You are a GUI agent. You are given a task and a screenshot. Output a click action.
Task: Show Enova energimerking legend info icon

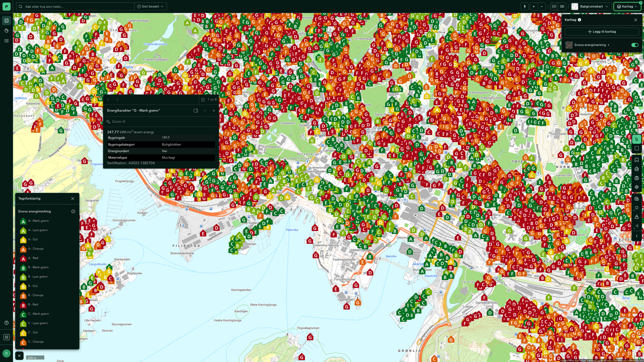73,211
